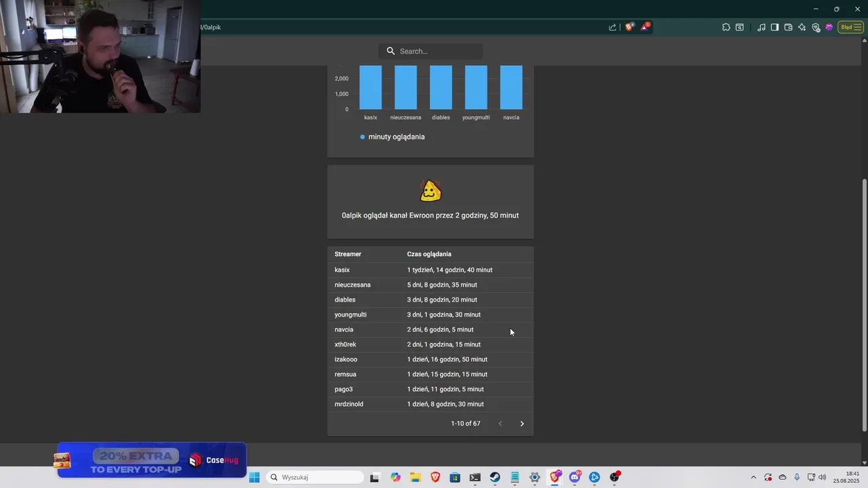
Task: Open Brave Rewards triangle icon
Action: coord(645,27)
